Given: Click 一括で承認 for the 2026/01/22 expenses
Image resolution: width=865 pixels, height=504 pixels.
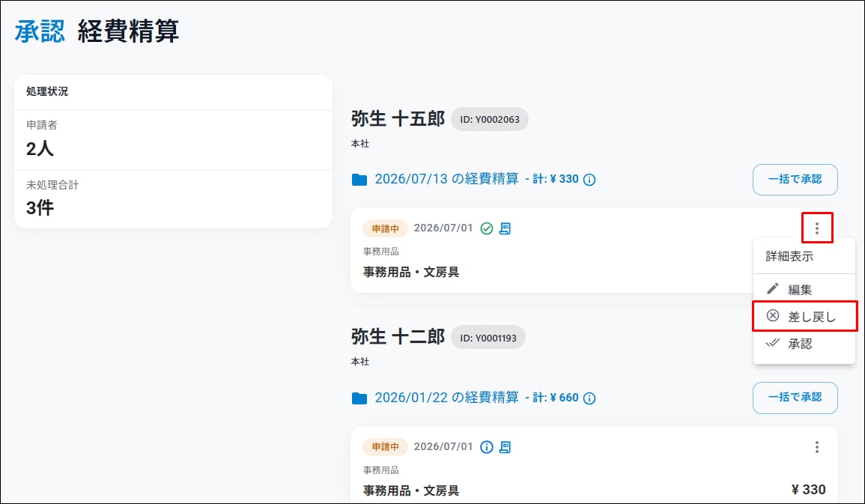Looking at the screenshot, I should click(x=795, y=397).
